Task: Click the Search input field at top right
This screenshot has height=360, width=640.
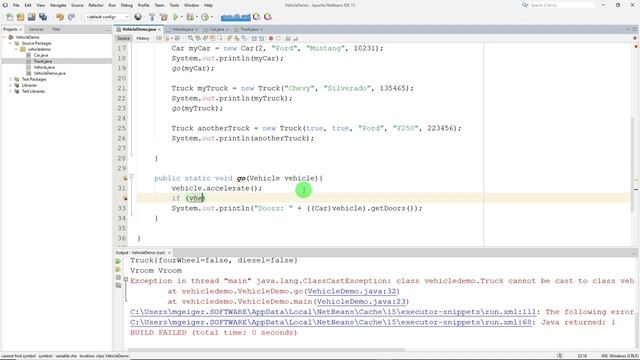Action: pyautogui.click(x=562, y=5)
